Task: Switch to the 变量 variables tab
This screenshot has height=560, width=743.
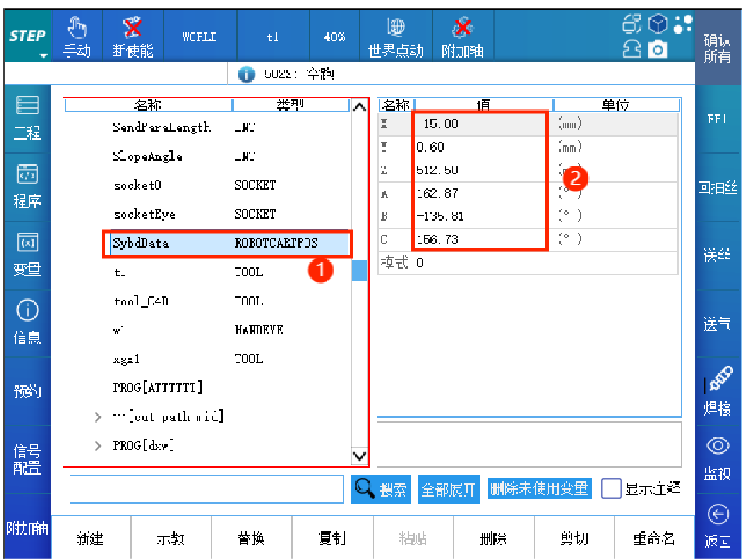Action: (x=27, y=255)
